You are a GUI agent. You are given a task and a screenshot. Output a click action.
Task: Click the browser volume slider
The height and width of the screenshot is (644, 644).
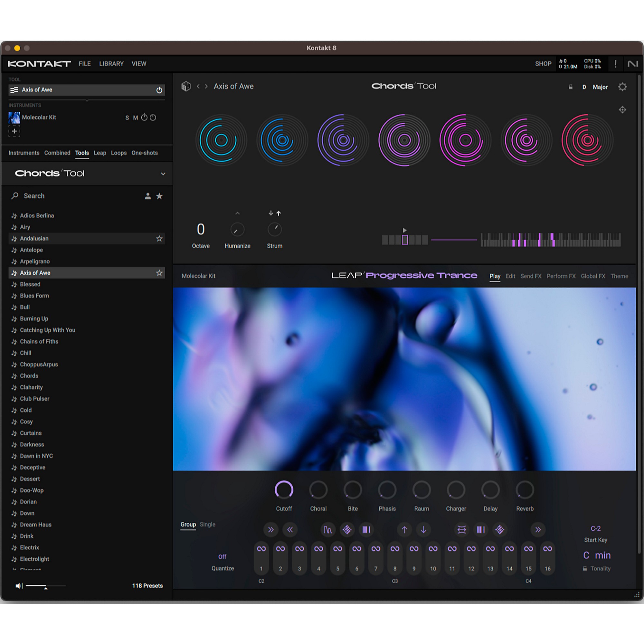[46, 586]
